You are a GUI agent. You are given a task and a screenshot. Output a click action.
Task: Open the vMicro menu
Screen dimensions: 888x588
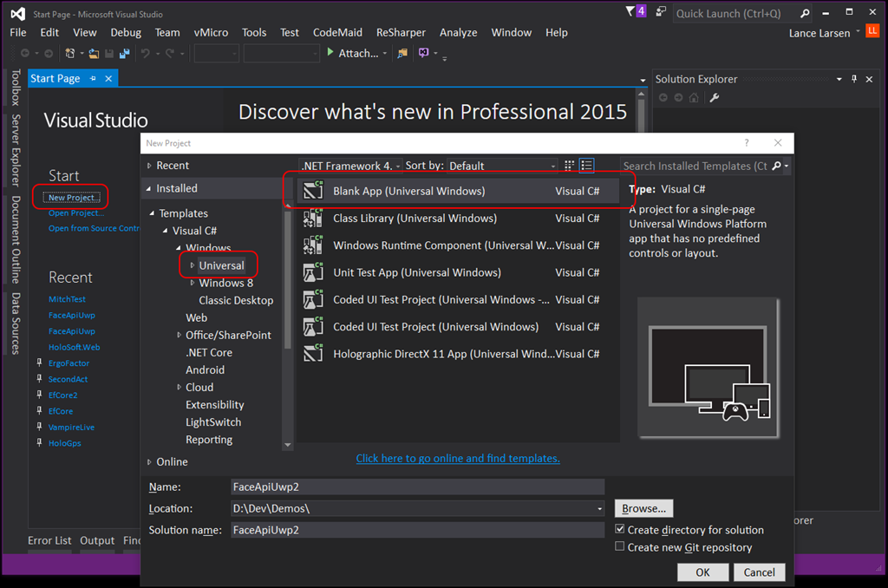coord(211,32)
